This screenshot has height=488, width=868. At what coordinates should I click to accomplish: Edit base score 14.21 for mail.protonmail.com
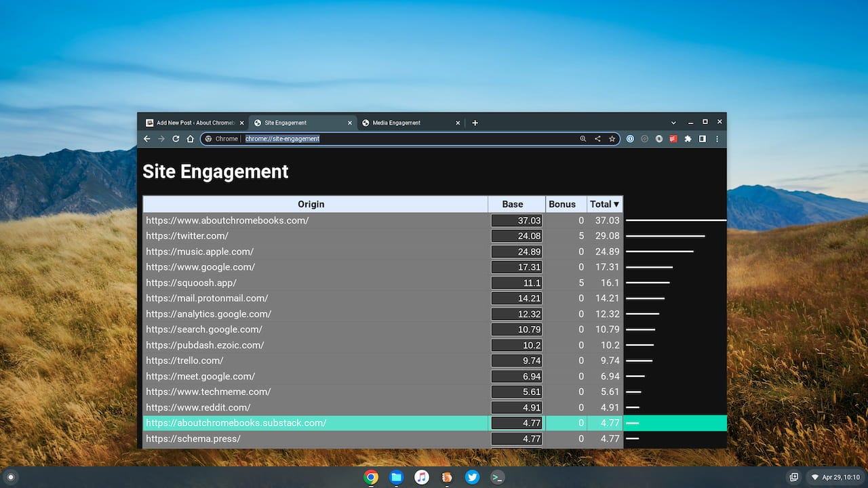pyautogui.click(x=517, y=298)
